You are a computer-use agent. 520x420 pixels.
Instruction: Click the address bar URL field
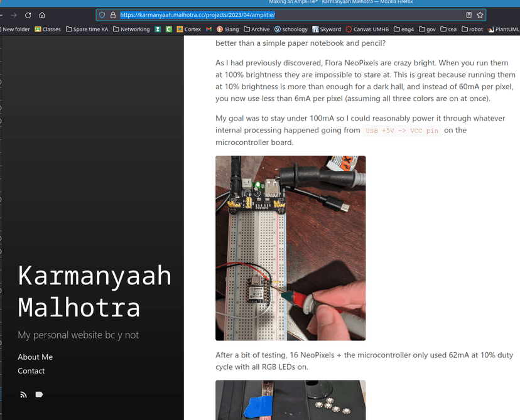[x=291, y=15]
